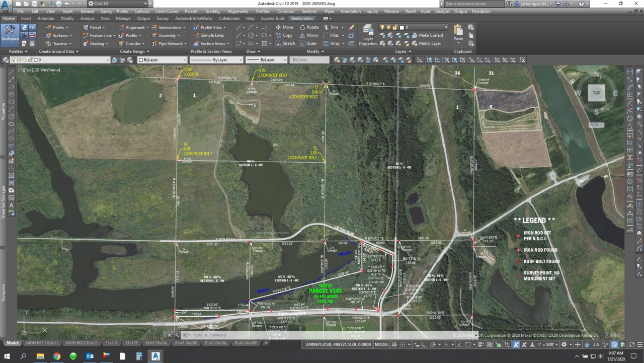Screen dimensions: 644x363
Task: Select the Copy tool
Action: [x=284, y=35]
